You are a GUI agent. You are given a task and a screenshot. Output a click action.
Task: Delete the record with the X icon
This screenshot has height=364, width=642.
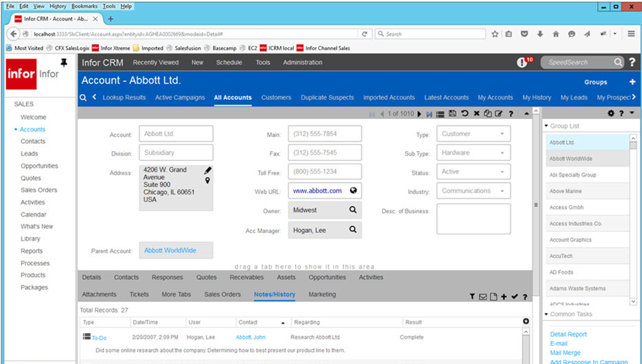tap(477, 114)
